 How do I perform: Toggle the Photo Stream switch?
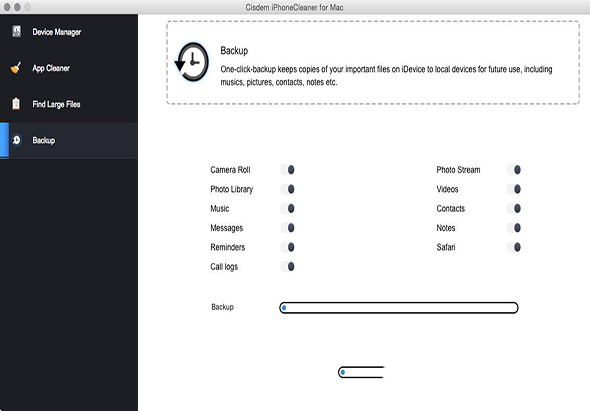pos(514,170)
